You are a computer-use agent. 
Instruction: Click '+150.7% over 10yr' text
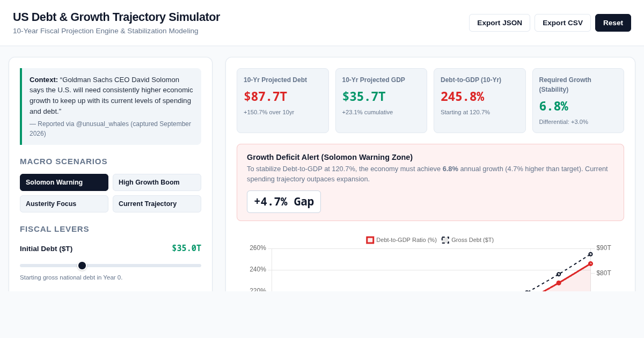pyautogui.click(x=269, y=112)
